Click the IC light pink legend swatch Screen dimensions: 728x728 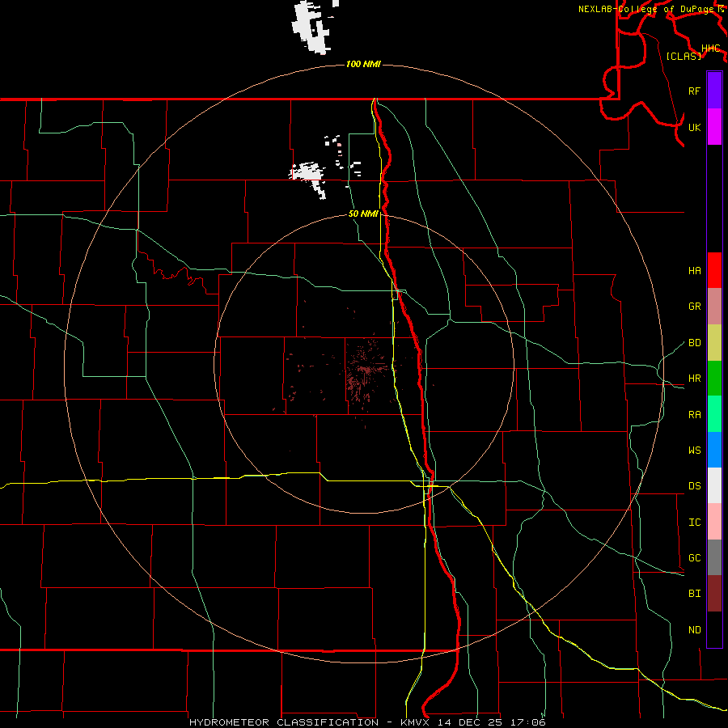(714, 522)
